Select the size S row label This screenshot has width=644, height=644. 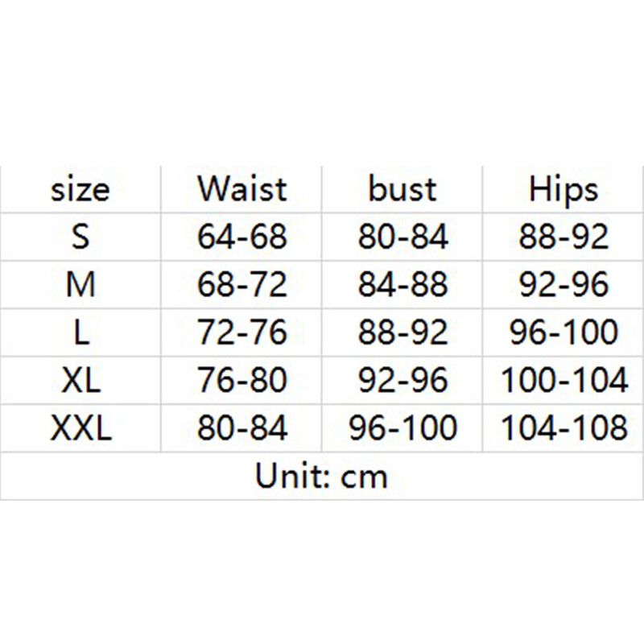click(80, 237)
